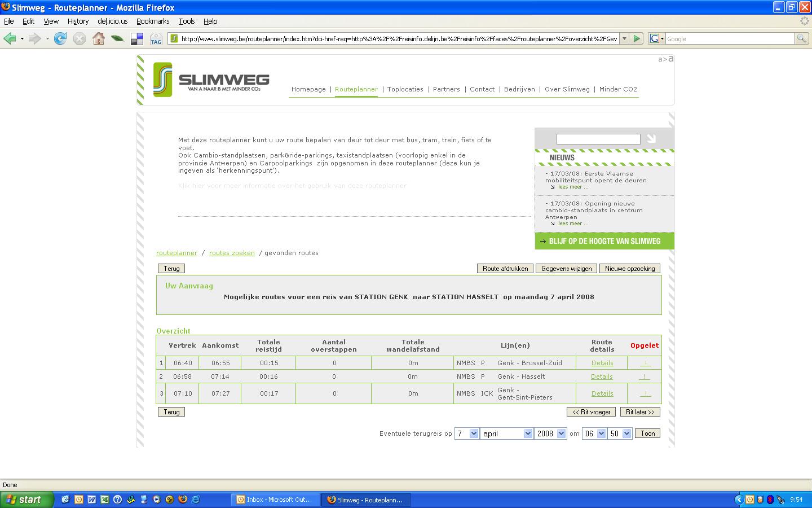812x508 pixels.
Task: Go to the Home page icon
Action: [x=99, y=38]
